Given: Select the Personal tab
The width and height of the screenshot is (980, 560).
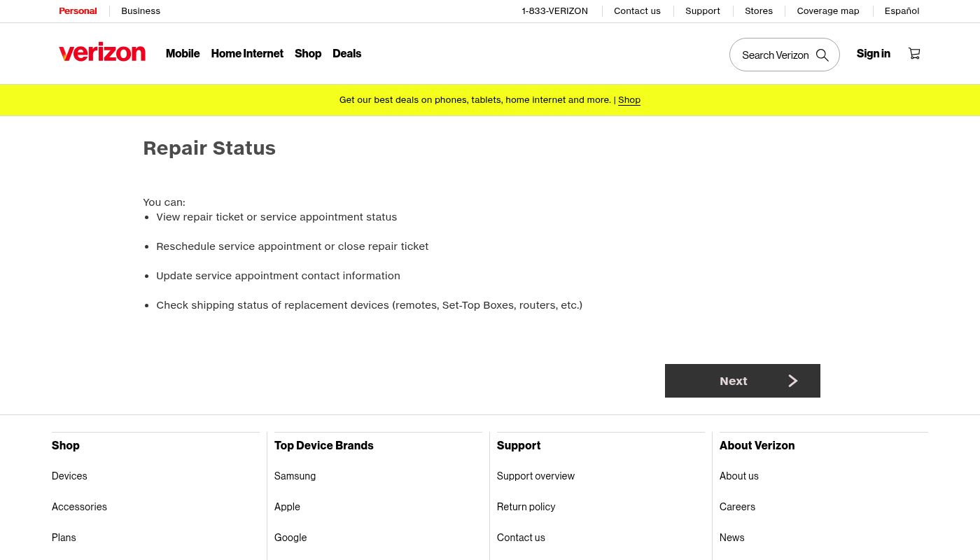Looking at the screenshot, I should pyautogui.click(x=78, y=11).
